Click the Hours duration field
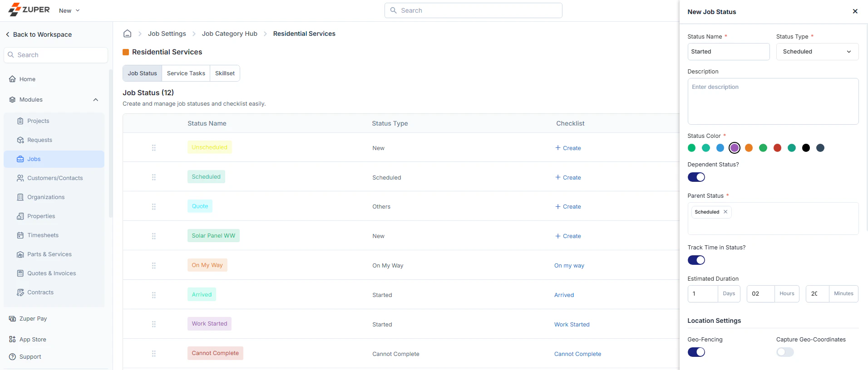Image resolution: width=868 pixels, height=370 pixels. click(x=760, y=294)
